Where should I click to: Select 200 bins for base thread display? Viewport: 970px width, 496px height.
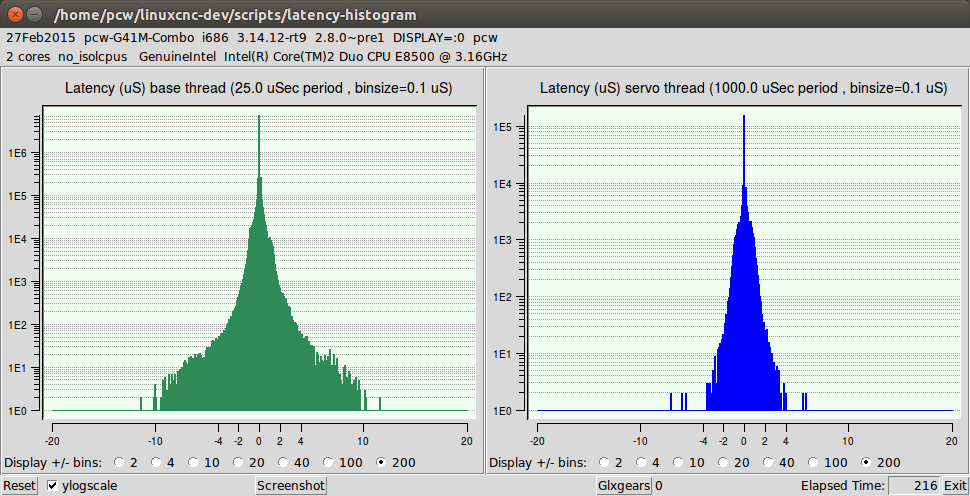tap(383, 463)
